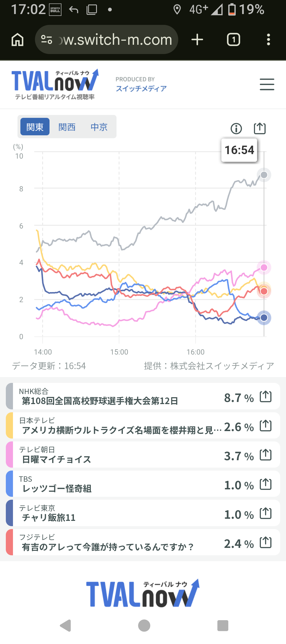Share the フジテレビ program rating
This screenshot has width=286, height=644.
(266, 543)
